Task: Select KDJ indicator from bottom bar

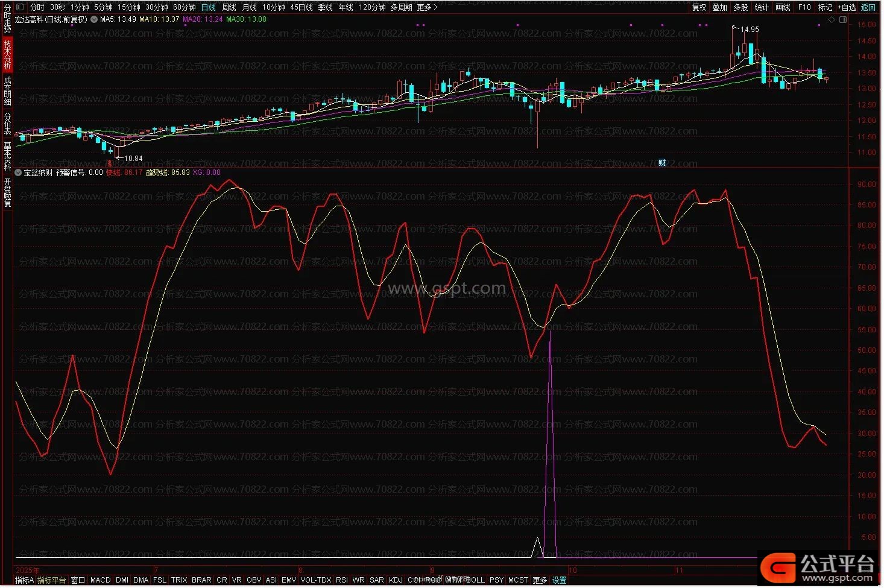Action: [x=396, y=580]
